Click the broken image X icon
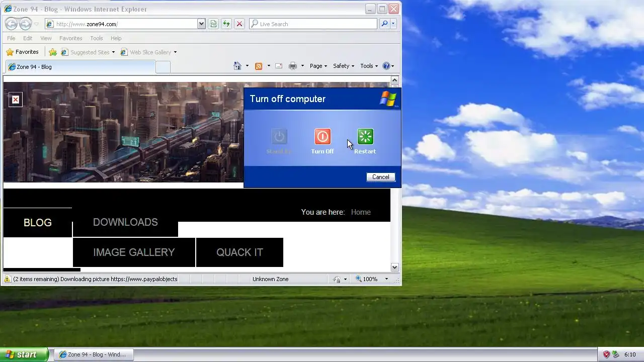644x362 pixels. (x=16, y=100)
